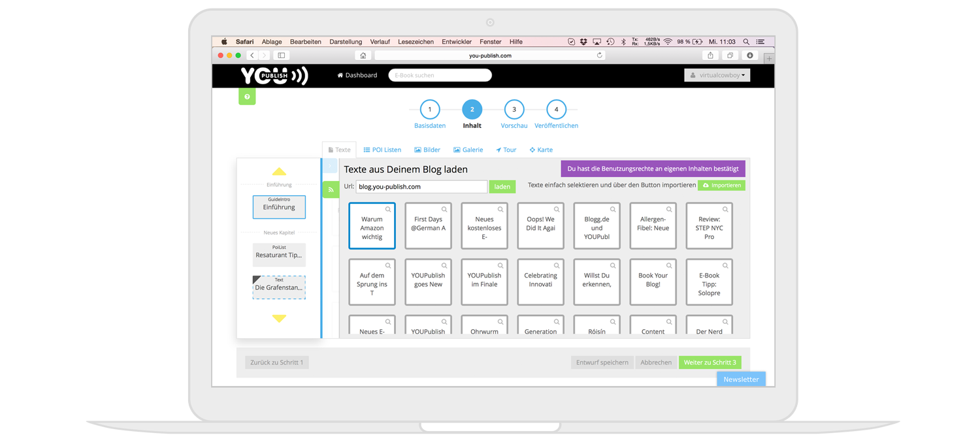980x448 pixels.
Task: Switch to the Karte tab
Action: 541,150
